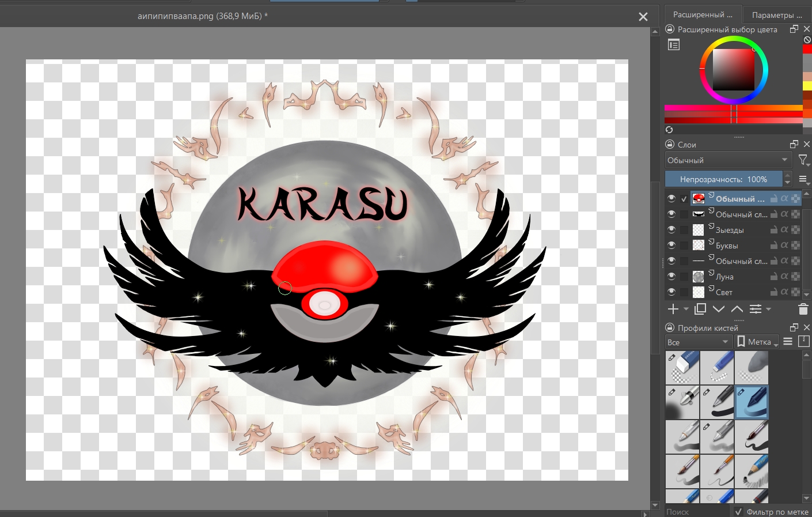The height and width of the screenshot is (517, 812).
Task: Tick the checkbox on the Свет layer
Action: click(684, 292)
